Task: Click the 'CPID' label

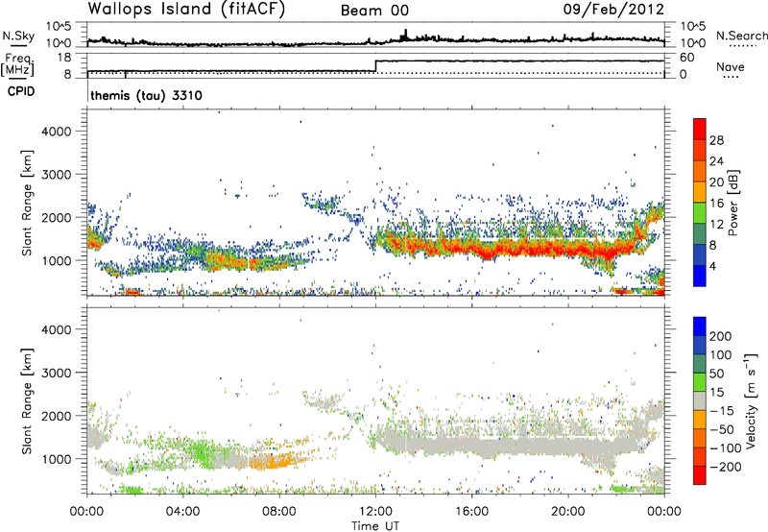Action: (x=21, y=91)
